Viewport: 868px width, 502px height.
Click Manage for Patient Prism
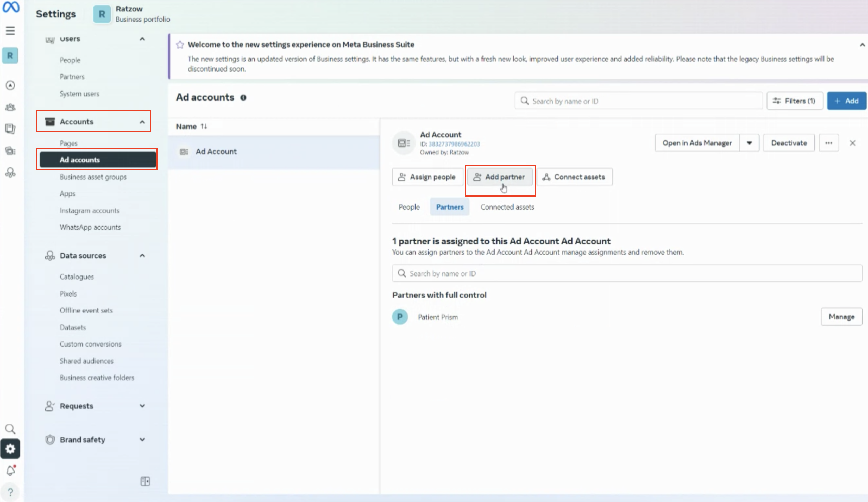[x=841, y=317]
